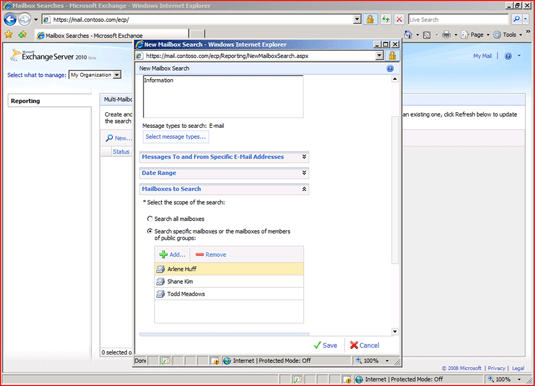Select Search specific mailboxes radio button
Image resolution: width=535 pixels, height=386 pixels.
pyautogui.click(x=149, y=231)
